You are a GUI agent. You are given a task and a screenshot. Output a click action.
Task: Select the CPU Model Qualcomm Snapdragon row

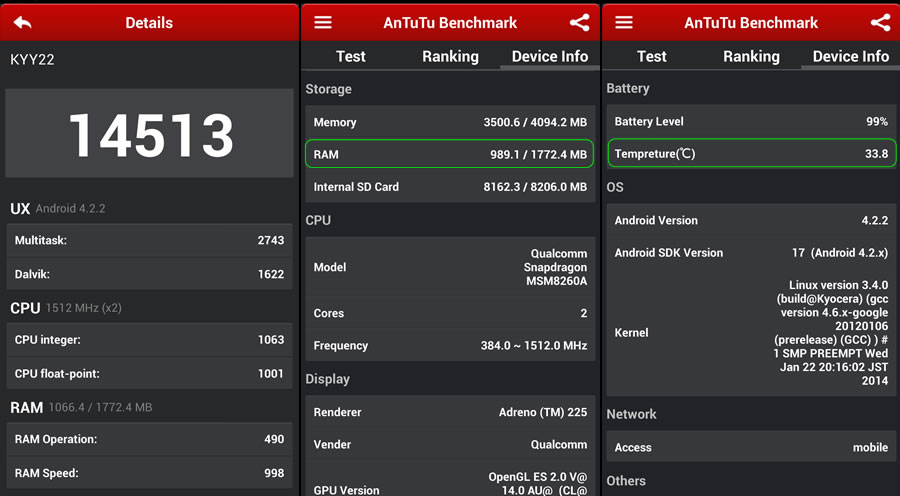pyautogui.click(x=450, y=268)
